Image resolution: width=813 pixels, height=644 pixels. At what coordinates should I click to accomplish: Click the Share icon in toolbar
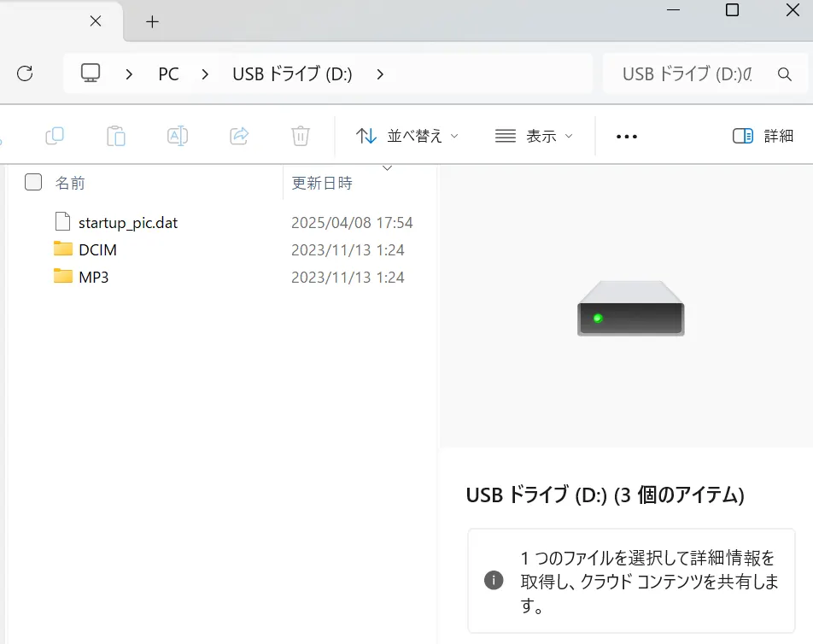coord(239,136)
